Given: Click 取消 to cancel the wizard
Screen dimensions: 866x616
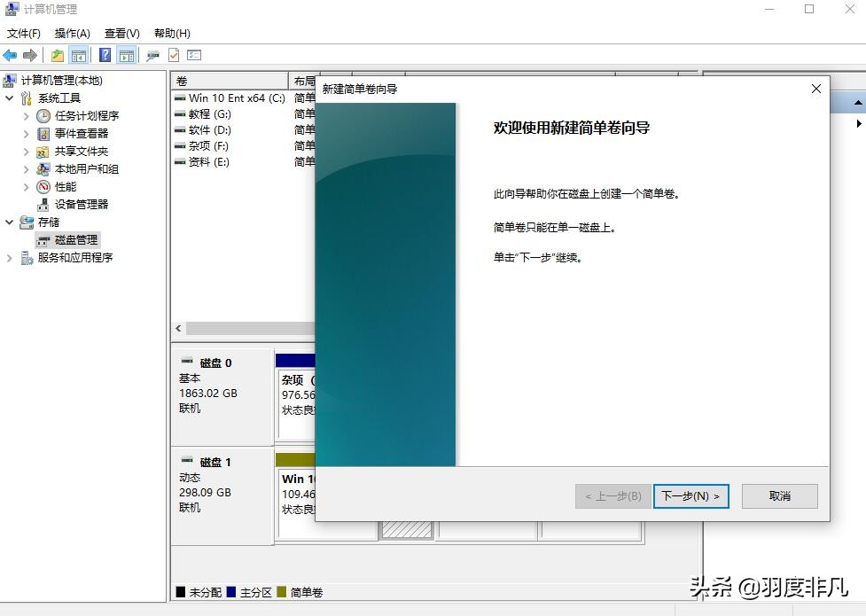Looking at the screenshot, I should (778, 496).
